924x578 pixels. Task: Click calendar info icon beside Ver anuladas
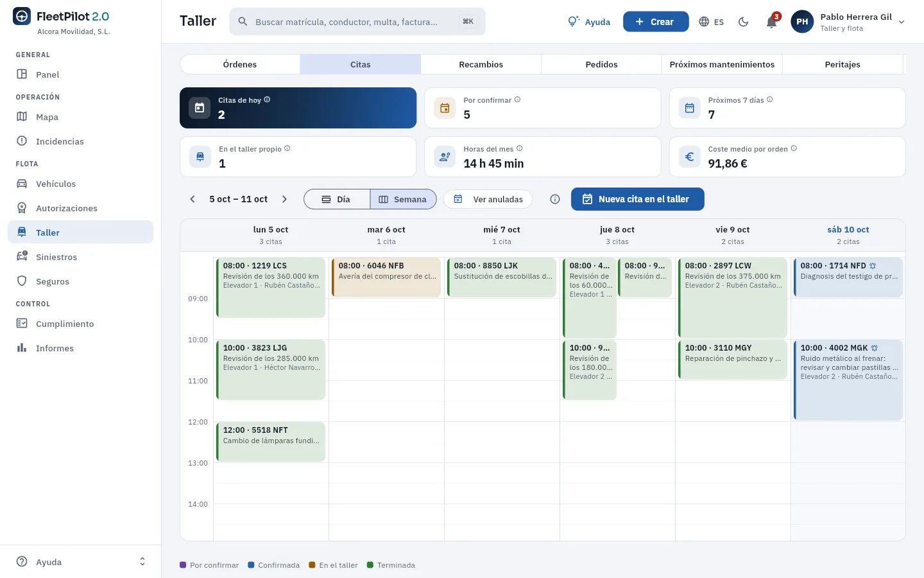[x=555, y=199]
